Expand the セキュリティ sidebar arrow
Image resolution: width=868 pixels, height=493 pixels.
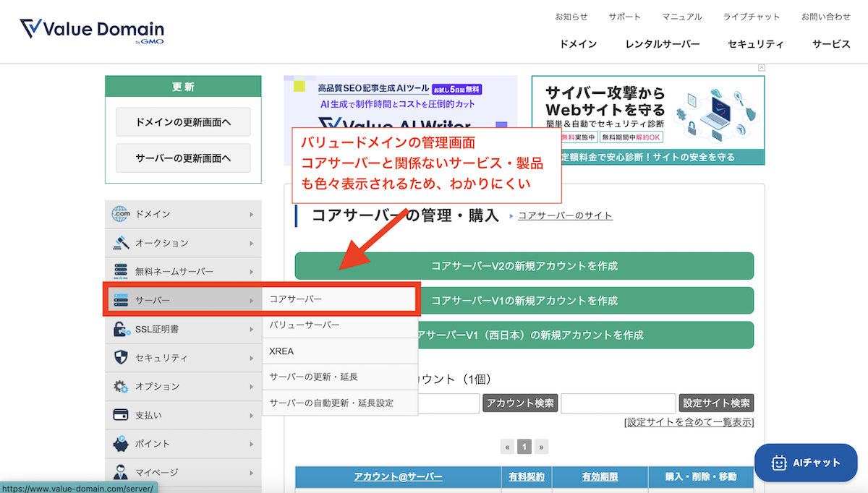tap(252, 358)
